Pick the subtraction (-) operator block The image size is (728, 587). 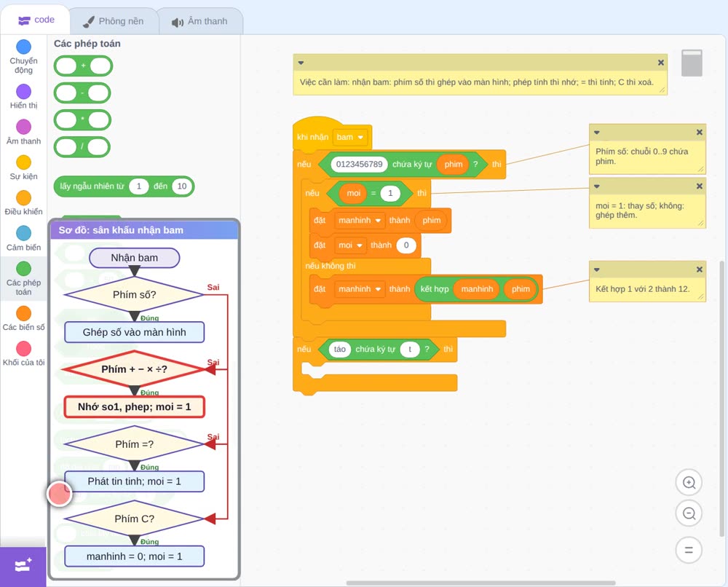82,93
